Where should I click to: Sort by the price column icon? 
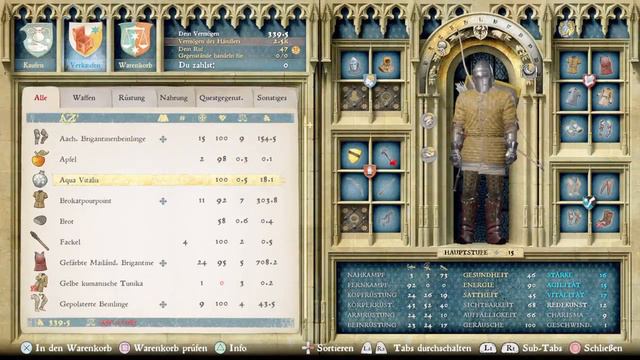pyautogui.click(x=267, y=118)
